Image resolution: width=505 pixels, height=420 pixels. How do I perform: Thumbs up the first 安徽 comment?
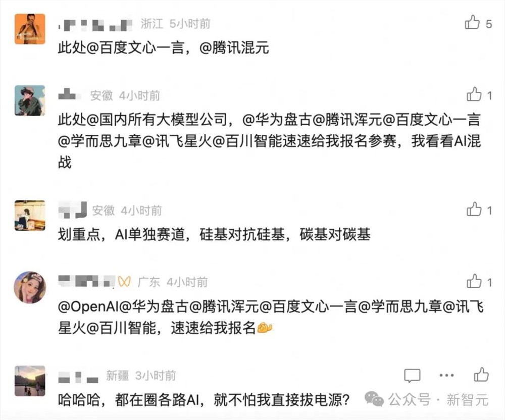[474, 94]
